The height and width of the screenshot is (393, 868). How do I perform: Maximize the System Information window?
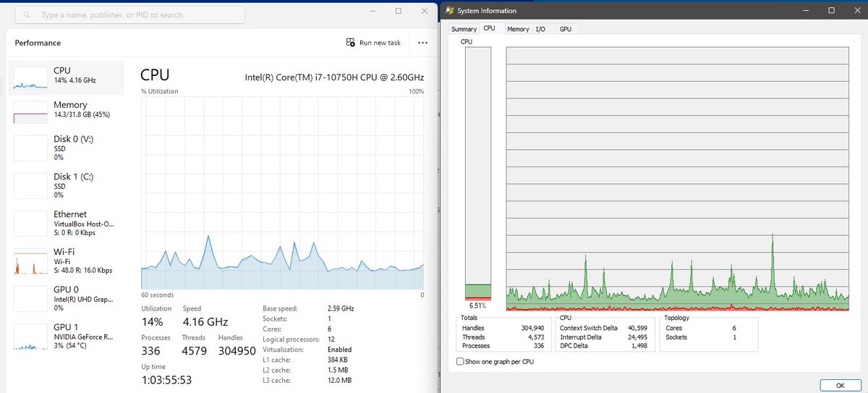[832, 10]
